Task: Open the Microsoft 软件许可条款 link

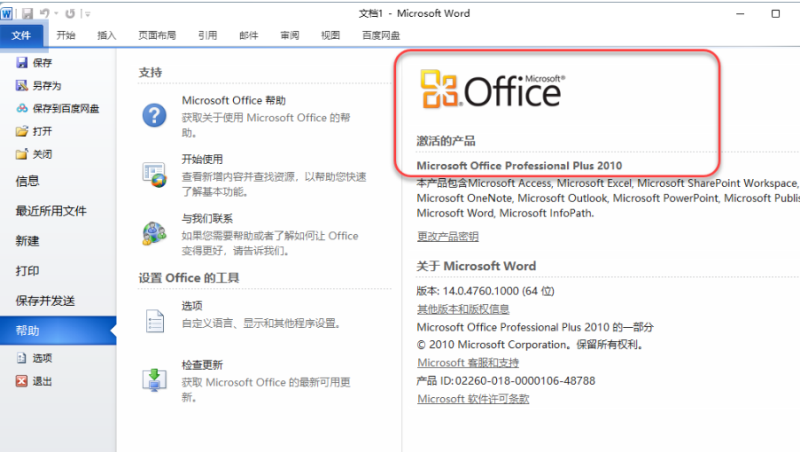Action: click(473, 399)
